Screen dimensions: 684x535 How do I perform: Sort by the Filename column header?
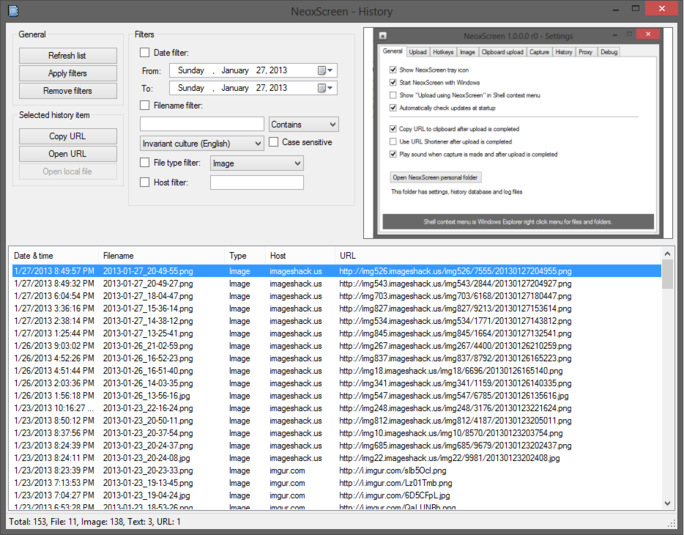[x=161, y=256]
